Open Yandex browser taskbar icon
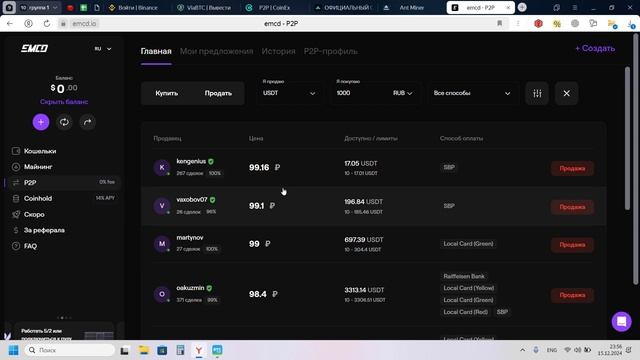Viewport: 640px width, 360px height. (199, 350)
